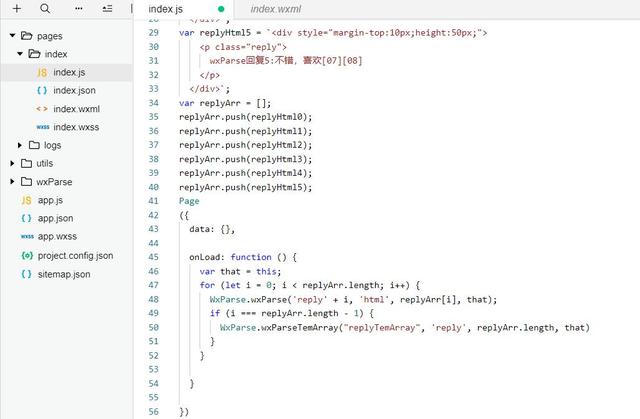640x419 pixels.
Task: Open app.js in the file tree
Action: click(x=50, y=200)
